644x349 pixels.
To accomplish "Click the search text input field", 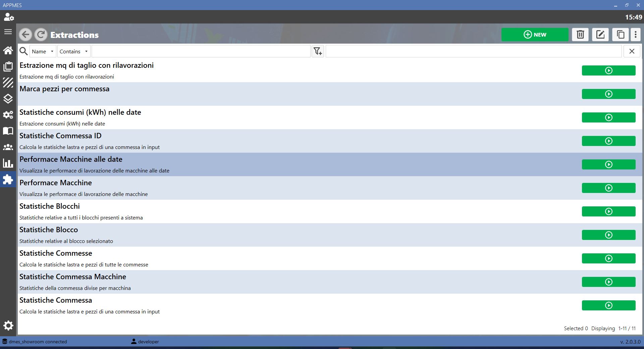I will click(x=201, y=51).
